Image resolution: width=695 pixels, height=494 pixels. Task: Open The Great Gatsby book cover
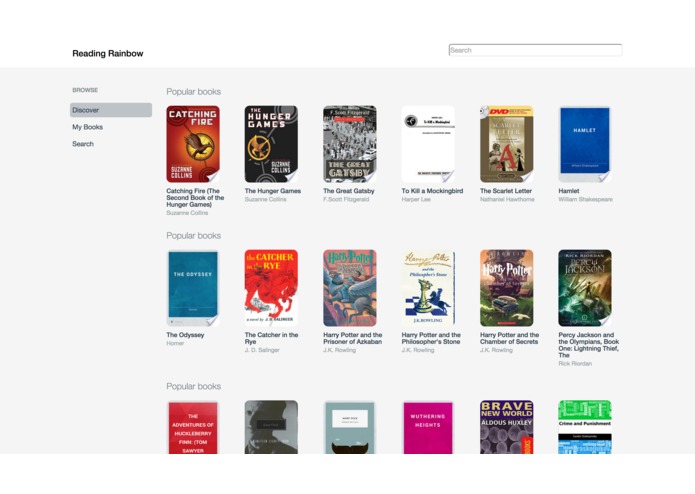click(x=350, y=144)
